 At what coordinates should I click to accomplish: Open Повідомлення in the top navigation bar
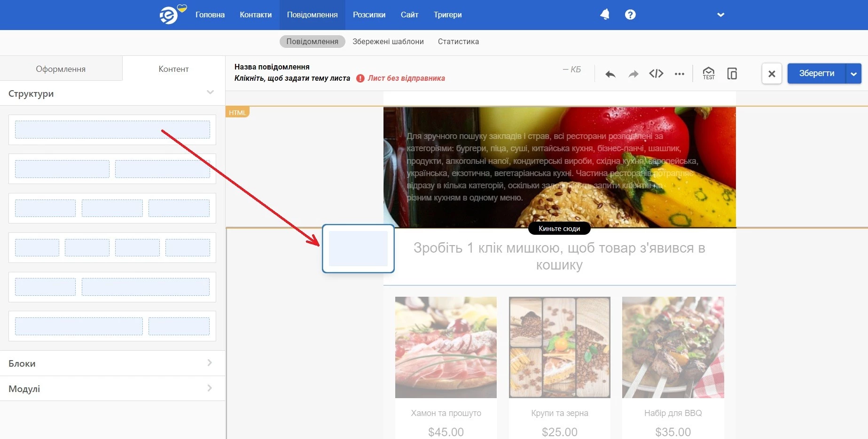click(313, 15)
